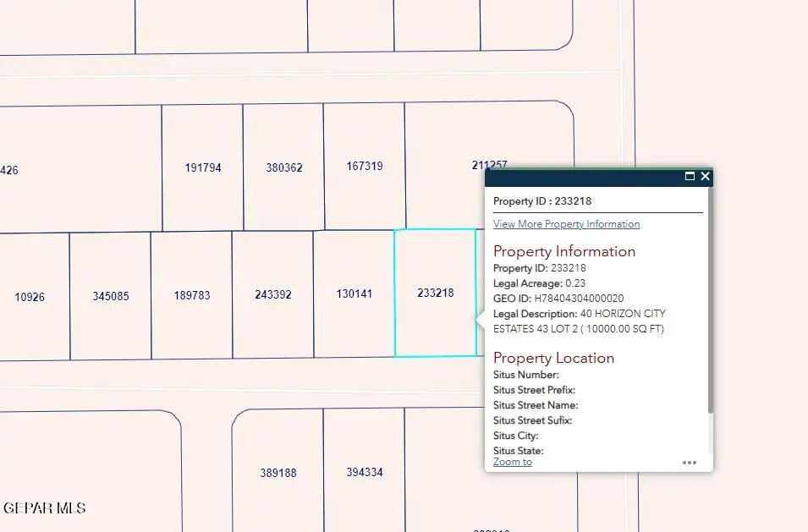Click parcel 167319

coord(364,166)
